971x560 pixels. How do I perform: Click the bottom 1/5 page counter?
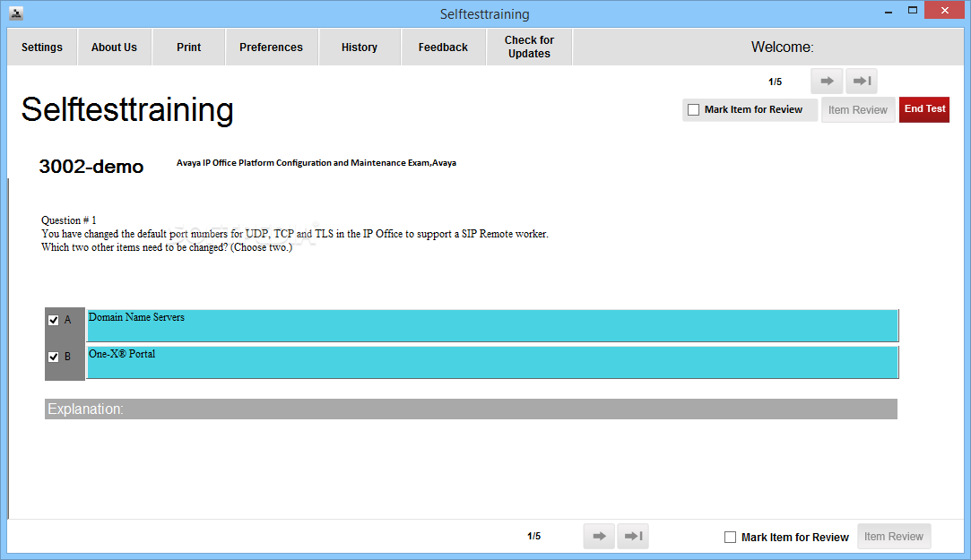tap(533, 536)
